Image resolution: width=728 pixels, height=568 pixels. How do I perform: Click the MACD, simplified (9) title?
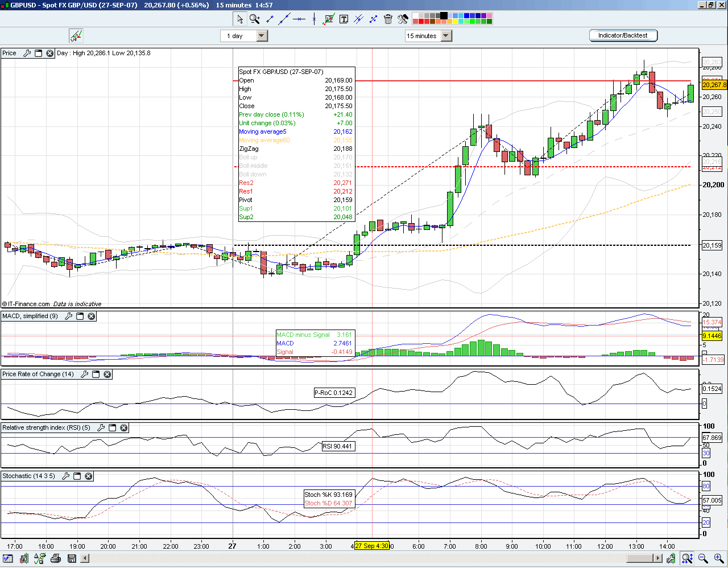click(x=30, y=316)
